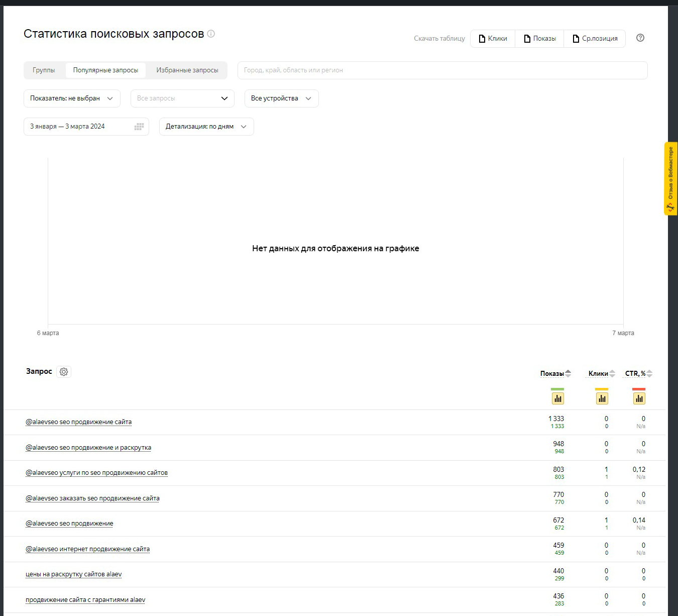Sort the table by the Клики column
678x616 pixels.
tap(602, 373)
